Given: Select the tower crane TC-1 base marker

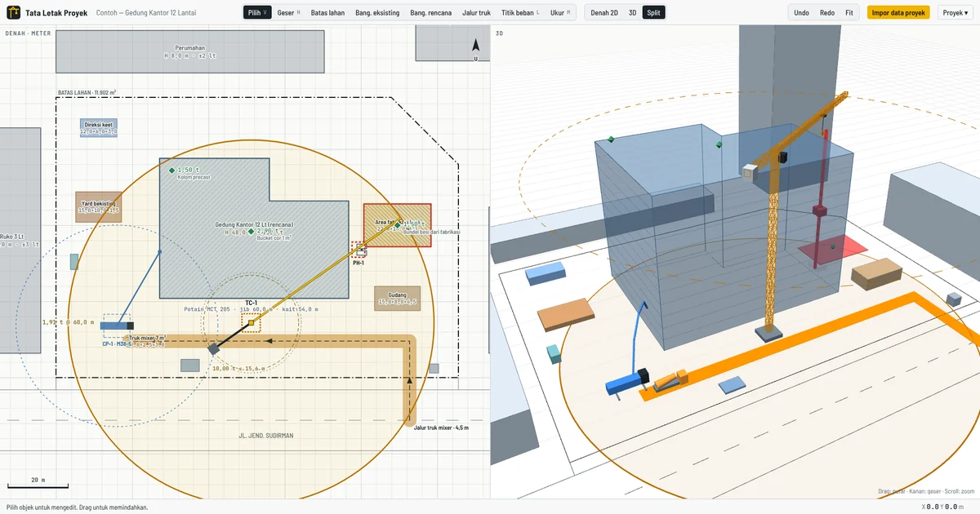Looking at the screenshot, I should [252, 323].
